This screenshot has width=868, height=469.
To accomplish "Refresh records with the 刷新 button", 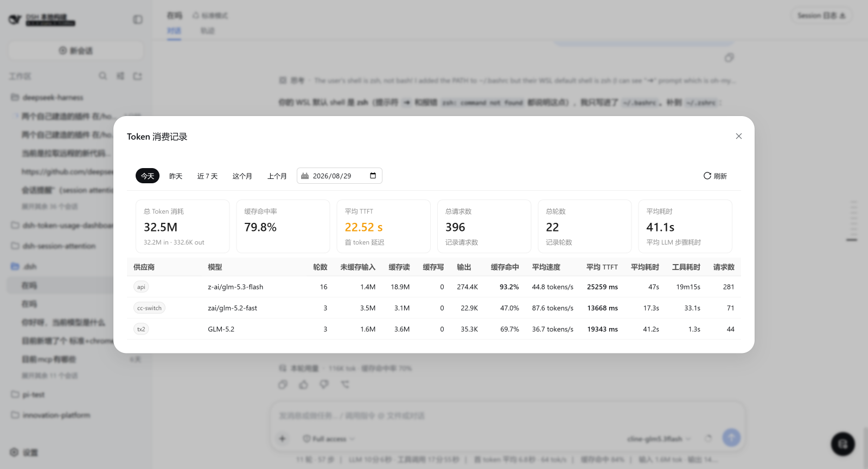I will point(715,176).
